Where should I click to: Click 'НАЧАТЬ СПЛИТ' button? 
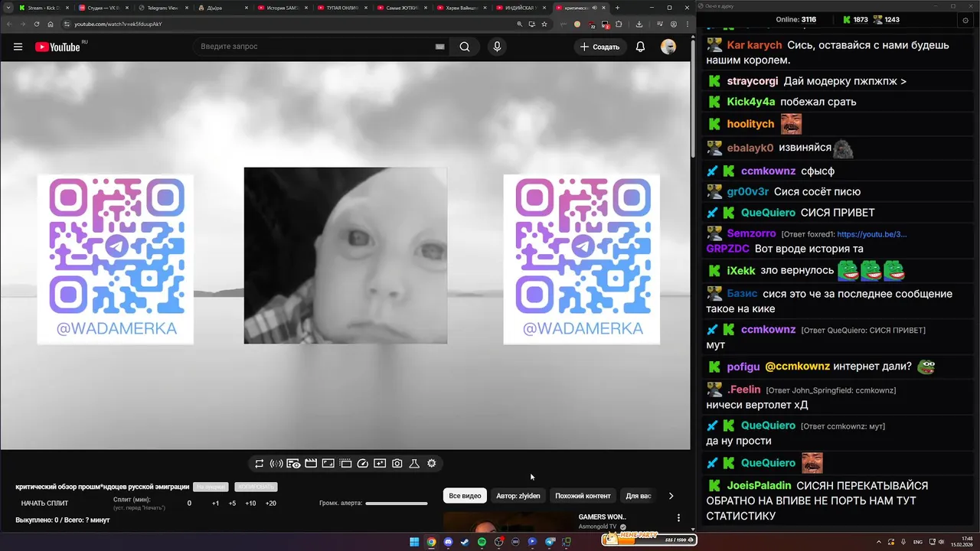tap(44, 504)
